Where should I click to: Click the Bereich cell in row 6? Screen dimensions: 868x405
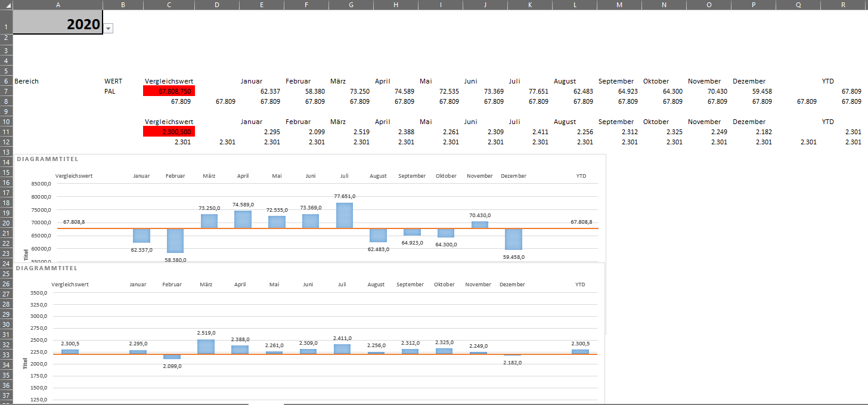[x=26, y=81]
